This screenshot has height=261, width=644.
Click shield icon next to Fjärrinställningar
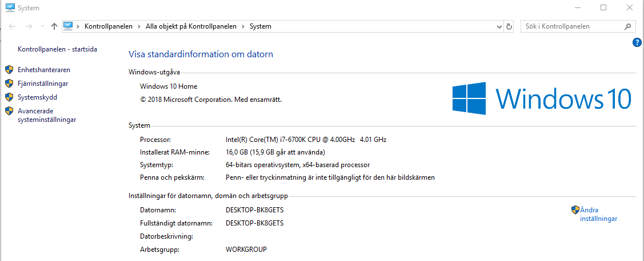(x=9, y=84)
